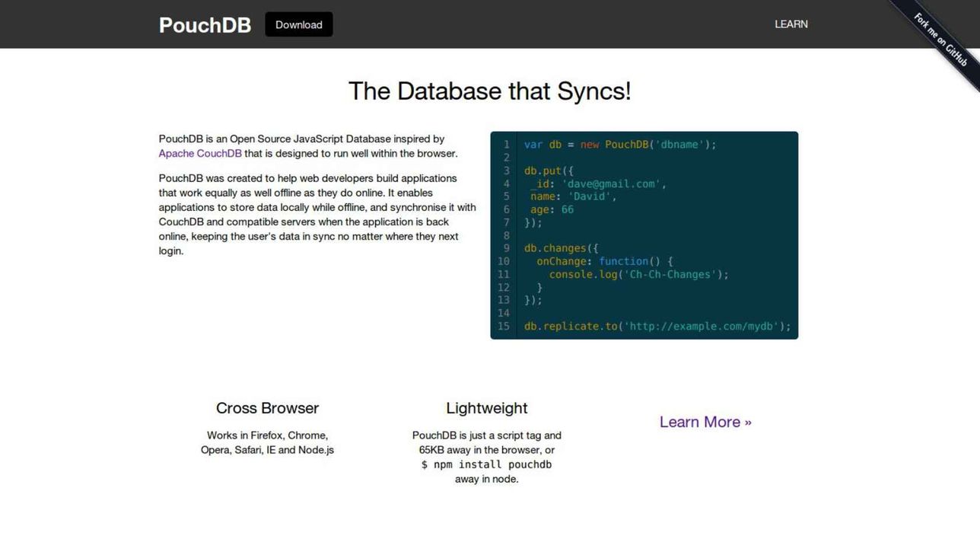Click code line age: 66

coord(552,209)
